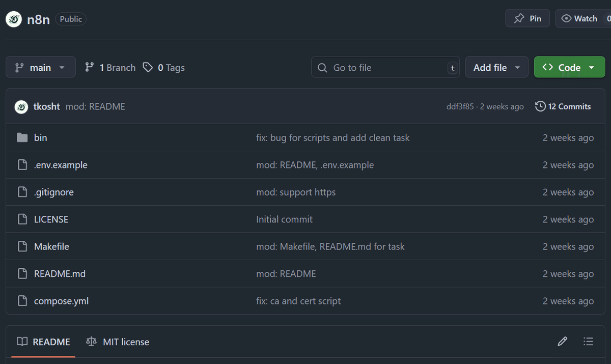Open the .gitignore file
This screenshot has height=364, width=611.
coord(54,192)
